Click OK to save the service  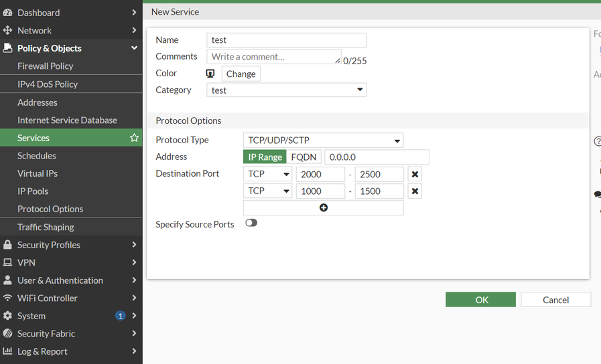(x=481, y=300)
